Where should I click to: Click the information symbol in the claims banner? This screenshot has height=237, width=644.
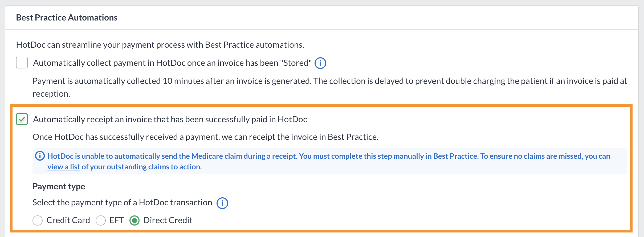pyautogui.click(x=40, y=156)
